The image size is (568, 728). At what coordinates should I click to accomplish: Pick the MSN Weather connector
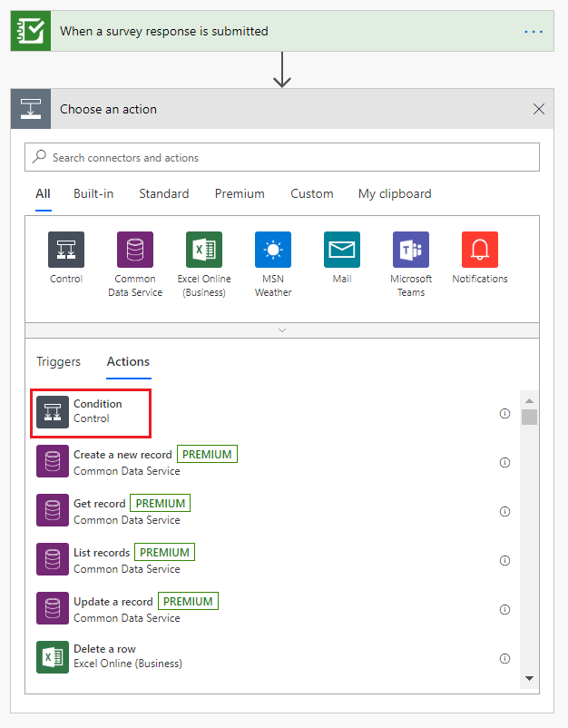tap(273, 250)
